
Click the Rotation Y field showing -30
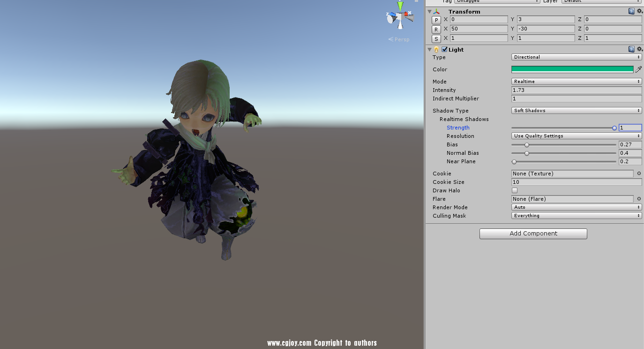546,29
